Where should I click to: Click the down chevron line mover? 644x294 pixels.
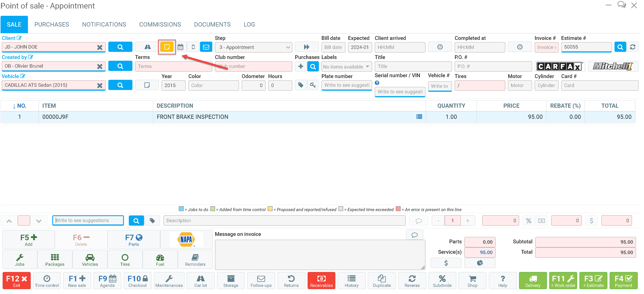(x=39, y=221)
